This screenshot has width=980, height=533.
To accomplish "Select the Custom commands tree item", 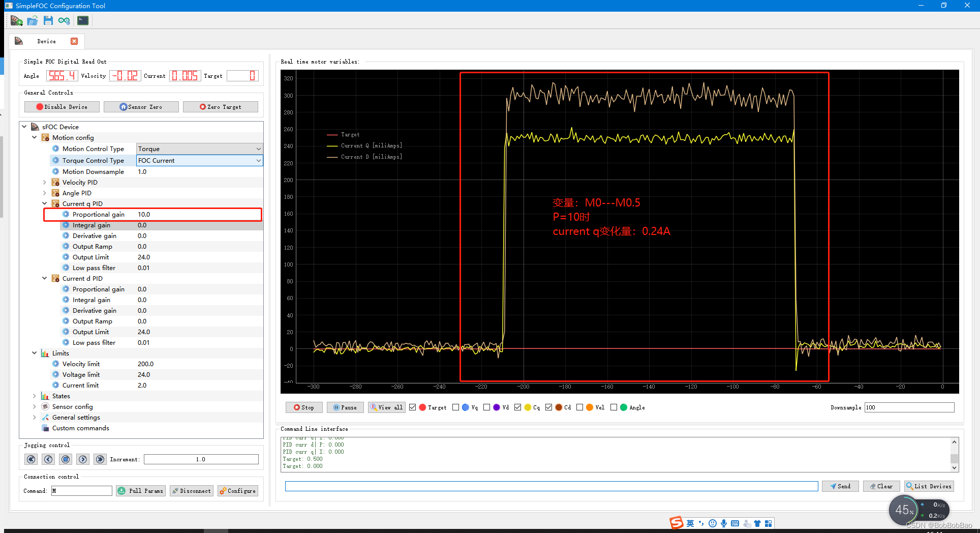I will coord(80,428).
